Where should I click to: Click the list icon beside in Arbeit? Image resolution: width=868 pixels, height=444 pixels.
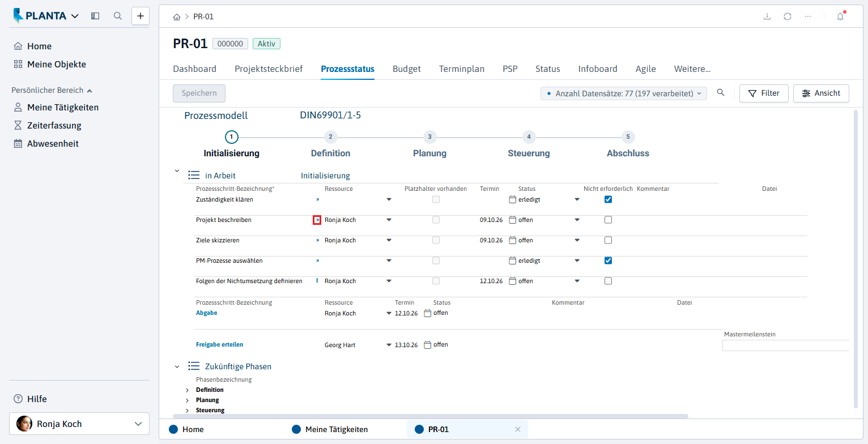pos(194,176)
